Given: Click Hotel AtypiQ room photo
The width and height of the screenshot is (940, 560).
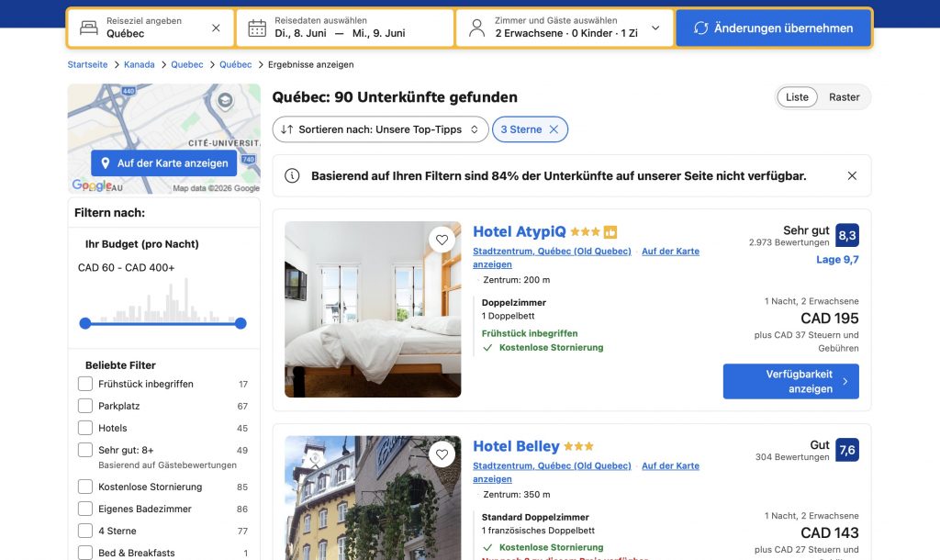Looking at the screenshot, I should [373, 309].
